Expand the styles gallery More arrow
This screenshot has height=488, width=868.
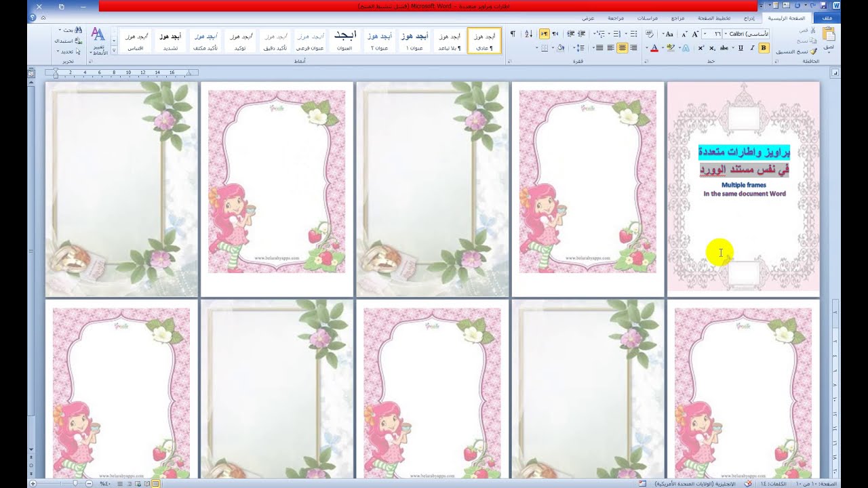tap(115, 49)
